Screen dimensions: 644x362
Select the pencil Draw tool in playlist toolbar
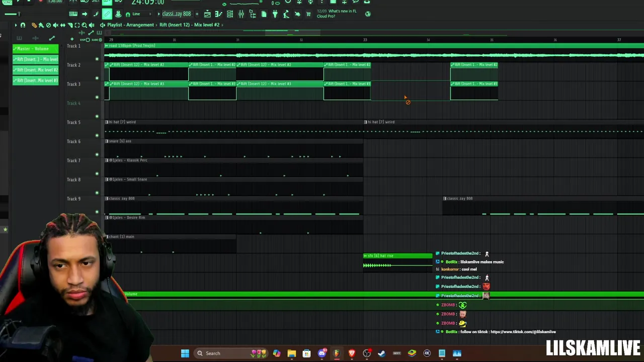[x=34, y=25]
